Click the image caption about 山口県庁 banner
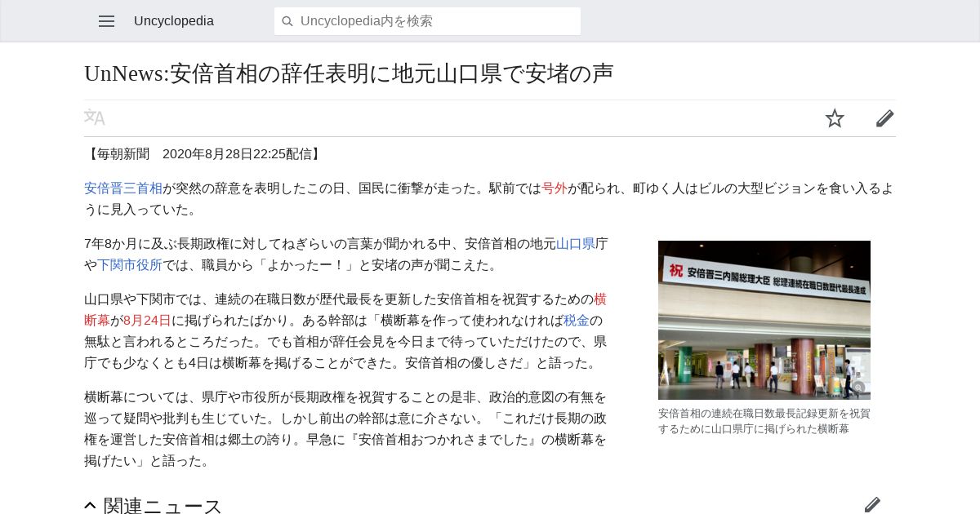 (x=764, y=421)
